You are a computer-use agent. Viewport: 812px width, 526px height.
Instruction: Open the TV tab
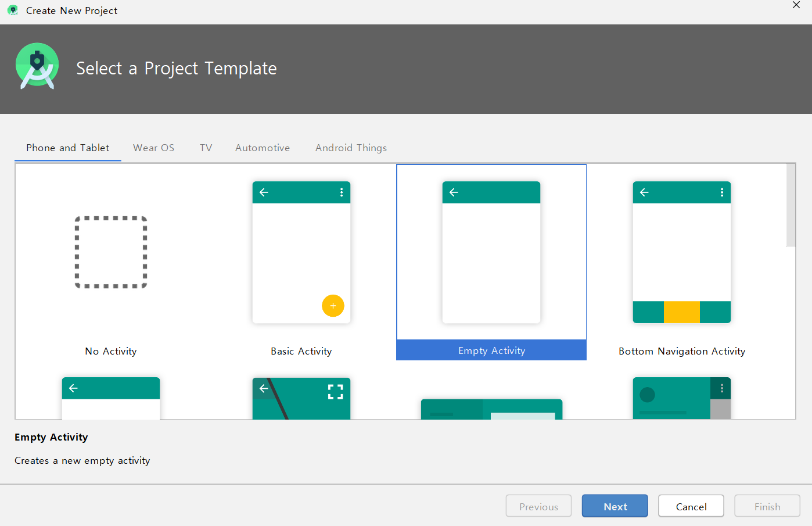pyautogui.click(x=206, y=148)
